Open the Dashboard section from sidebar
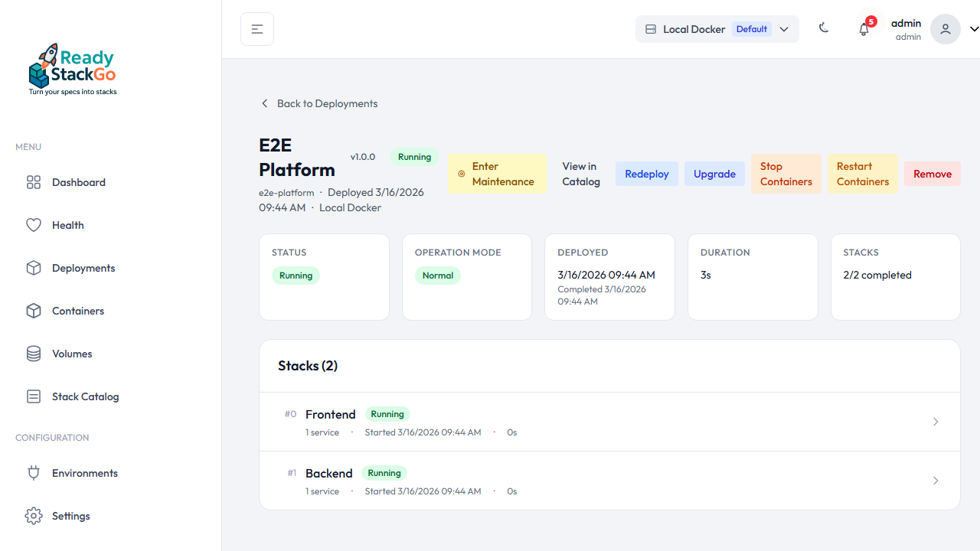This screenshot has width=980, height=551. tap(34, 182)
